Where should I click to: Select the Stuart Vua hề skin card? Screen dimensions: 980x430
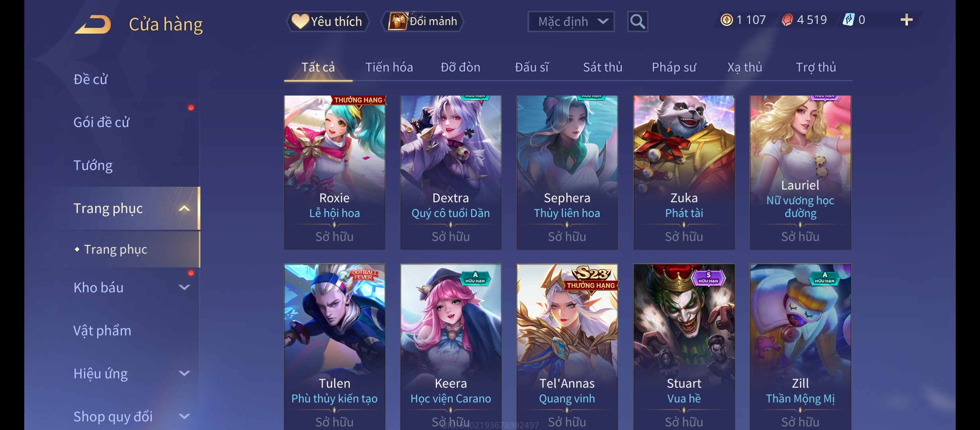tap(684, 347)
